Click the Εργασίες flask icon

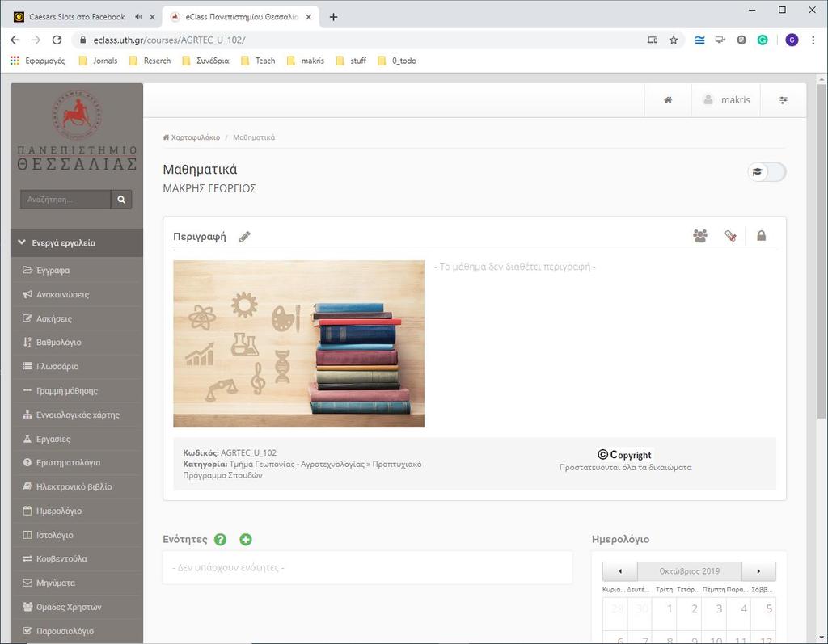(x=27, y=439)
